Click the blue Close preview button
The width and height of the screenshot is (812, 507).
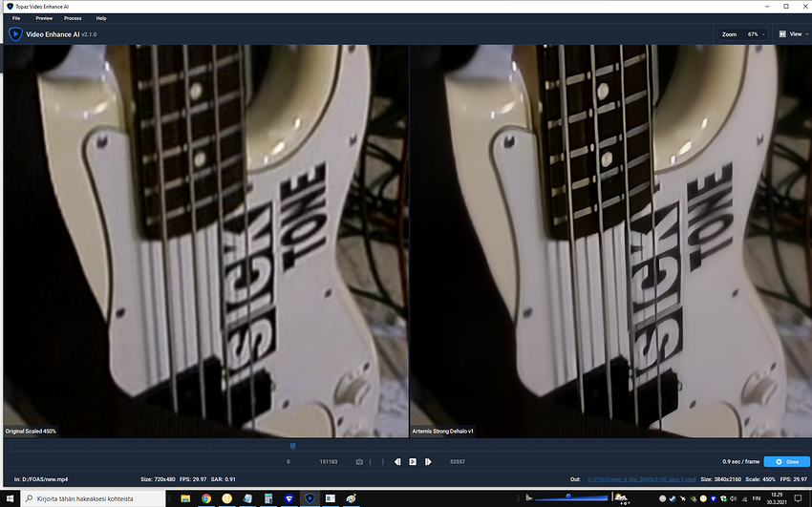tap(786, 461)
